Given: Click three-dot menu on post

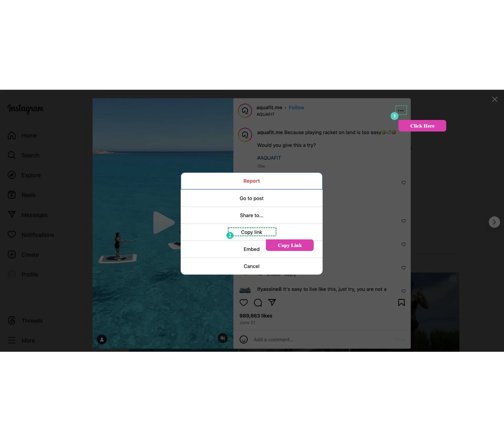Looking at the screenshot, I should (x=401, y=110).
